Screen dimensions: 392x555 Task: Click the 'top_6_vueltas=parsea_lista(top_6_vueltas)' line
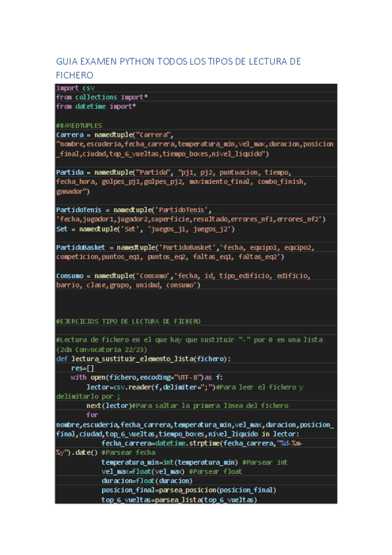pos(179,499)
